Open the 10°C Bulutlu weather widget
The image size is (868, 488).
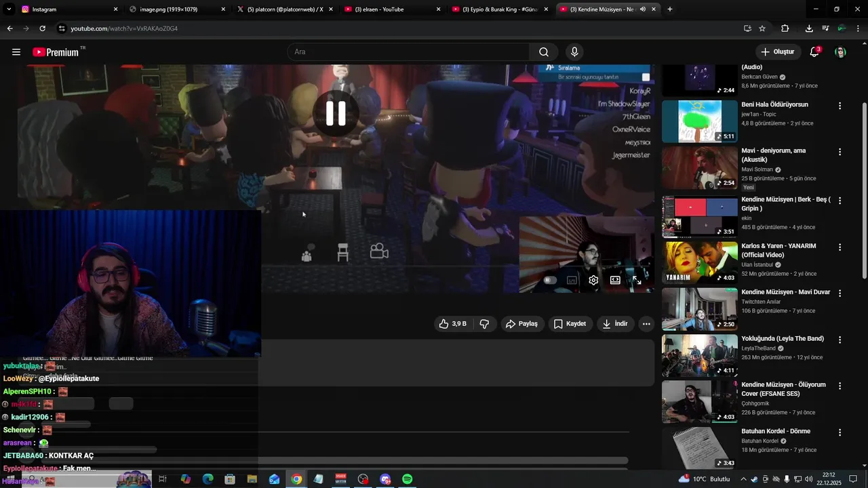[705, 479]
